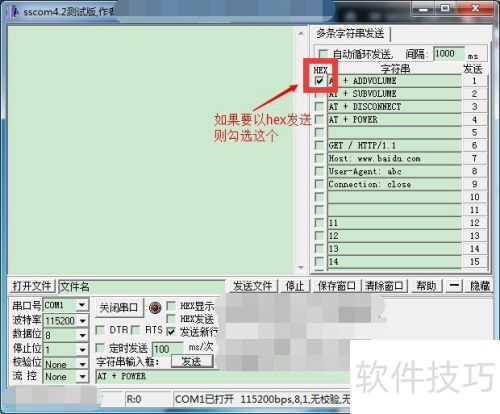
Task: Enable the HEX显示 checkbox
Action: click(x=171, y=306)
